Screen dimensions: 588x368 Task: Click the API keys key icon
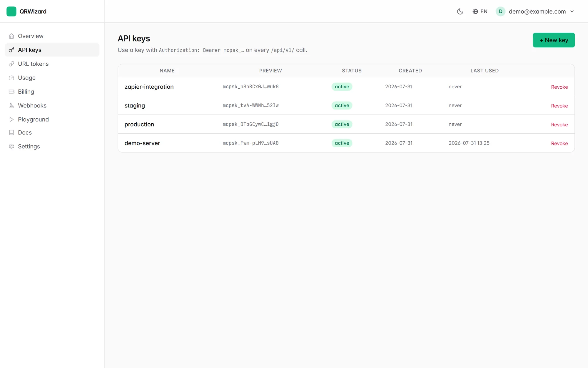[11, 50]
